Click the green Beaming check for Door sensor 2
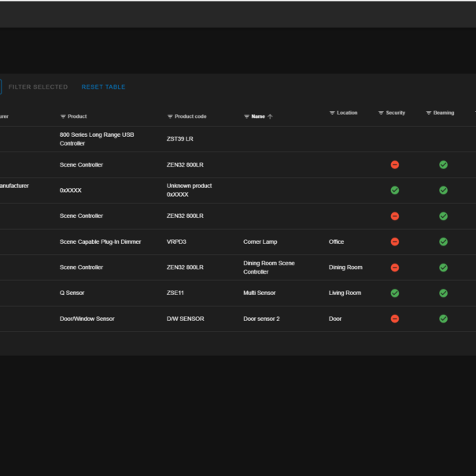 coord(443,319)
